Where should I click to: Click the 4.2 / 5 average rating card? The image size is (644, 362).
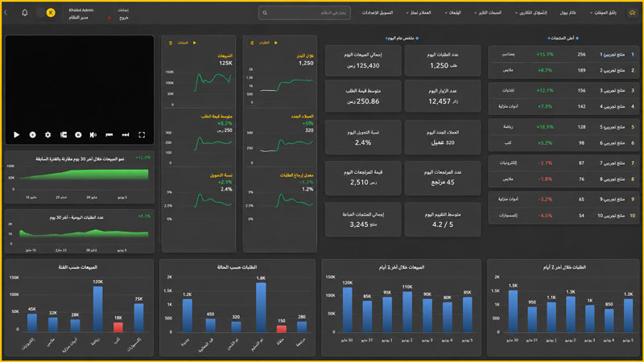(x=443, y=220)
